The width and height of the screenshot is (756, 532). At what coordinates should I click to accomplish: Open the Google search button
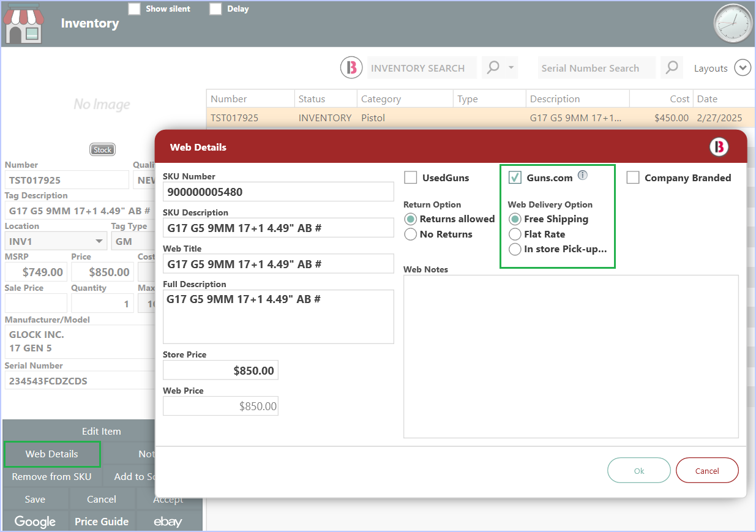point(35,522)
